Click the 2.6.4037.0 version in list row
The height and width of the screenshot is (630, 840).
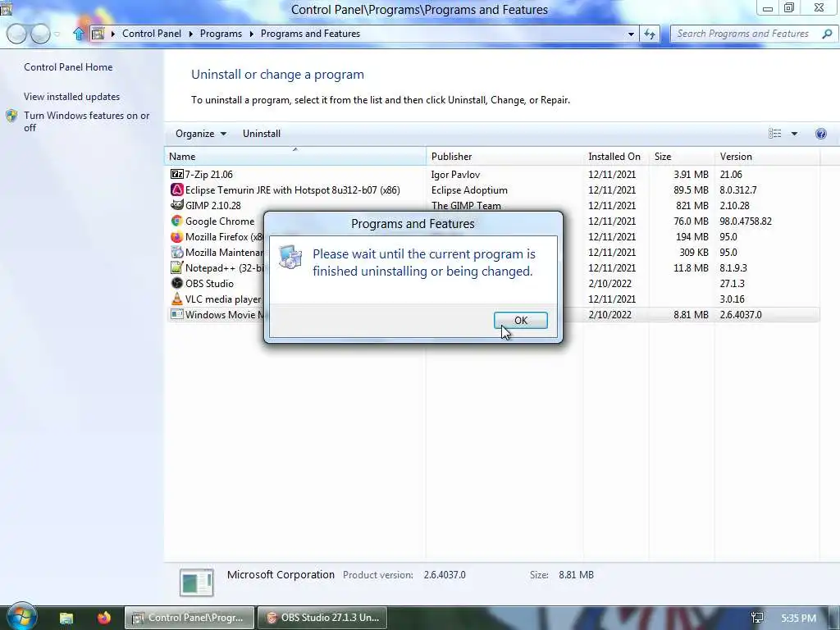point(741,314)
